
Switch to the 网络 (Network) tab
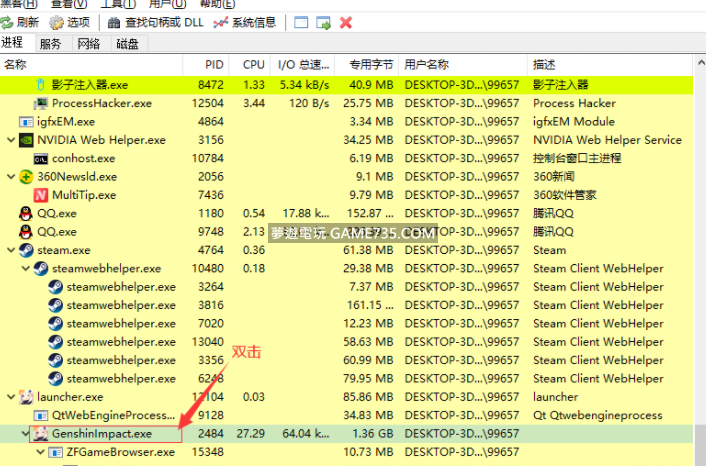tap(89, 44)
